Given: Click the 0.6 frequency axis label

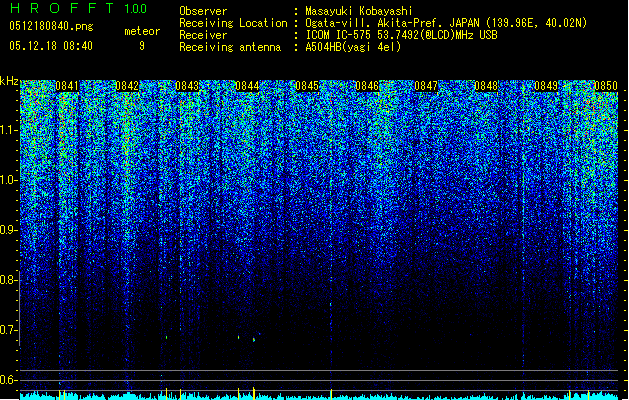Looking at the screenshot, I should coord(8,380).
